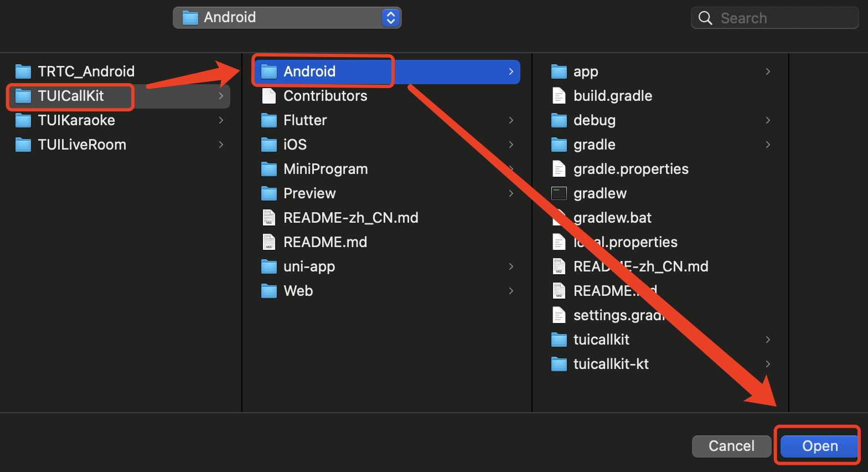The width and height of the screenshot is (868, 472).
Task: Expand the Flutter folder chevron
Action: coord(511,120)
